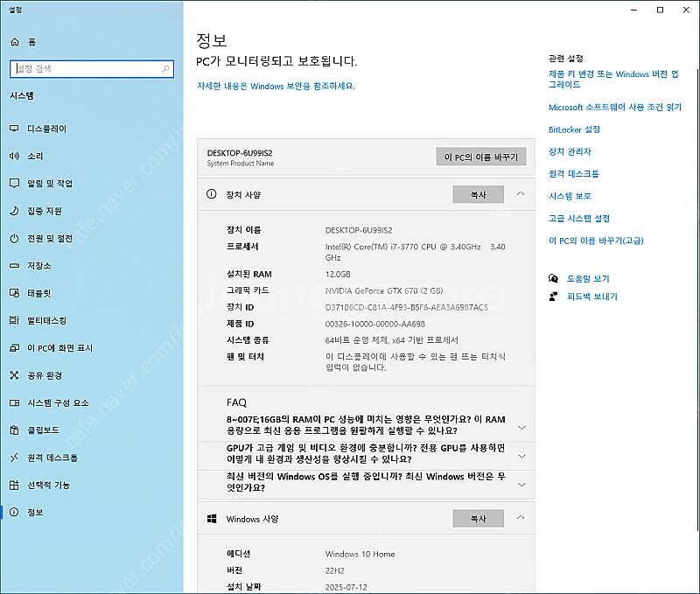The width and height of the screenshot is (700, 594).
Task: Open the BitLocker 설정 link
Action: pyautogui.click(x=574, y=129)
